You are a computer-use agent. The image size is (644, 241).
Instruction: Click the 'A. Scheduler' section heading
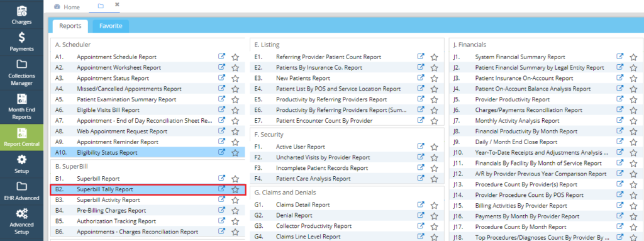coord(73,45)
